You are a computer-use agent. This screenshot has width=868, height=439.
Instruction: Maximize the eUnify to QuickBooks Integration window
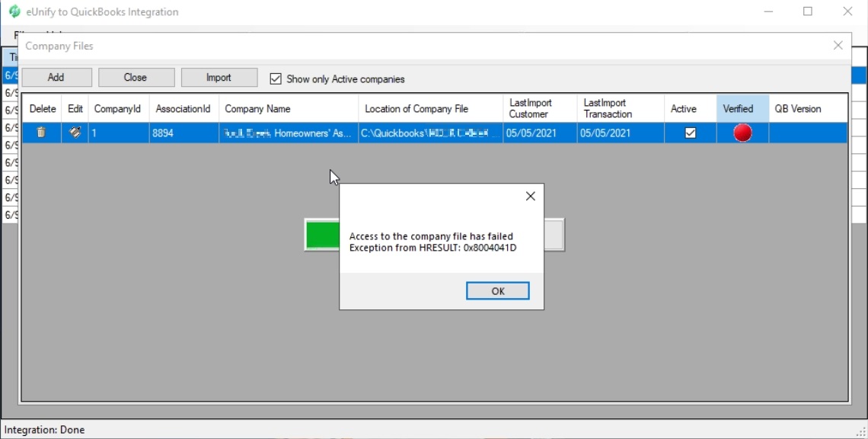click(x=808, y=11)
